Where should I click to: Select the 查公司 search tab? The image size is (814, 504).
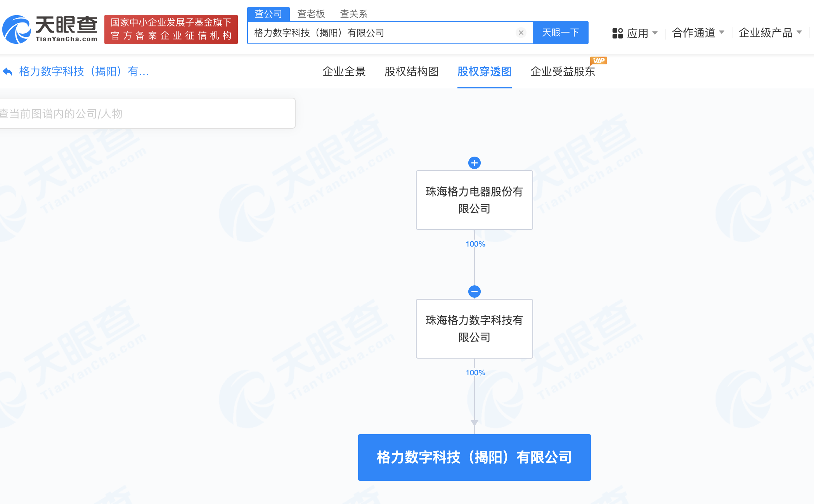pyautogui.click(x=268, y=14)
